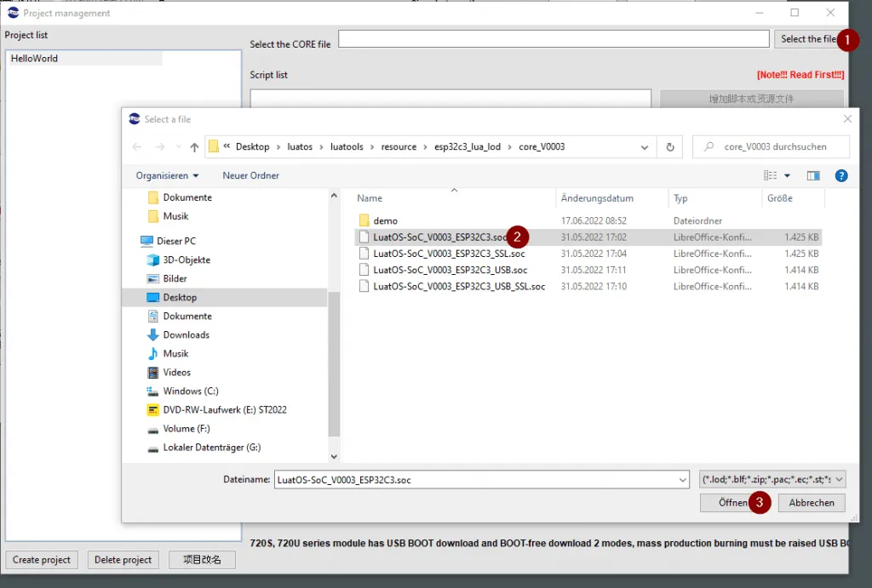
Task: Open the Organisieren menu
Action: click(x=167, y=175)
